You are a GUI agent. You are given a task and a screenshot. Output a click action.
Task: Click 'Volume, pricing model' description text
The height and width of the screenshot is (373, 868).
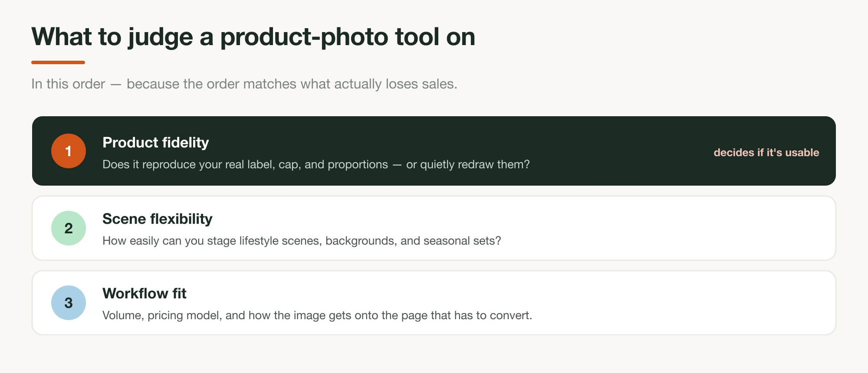click(317, 315)
